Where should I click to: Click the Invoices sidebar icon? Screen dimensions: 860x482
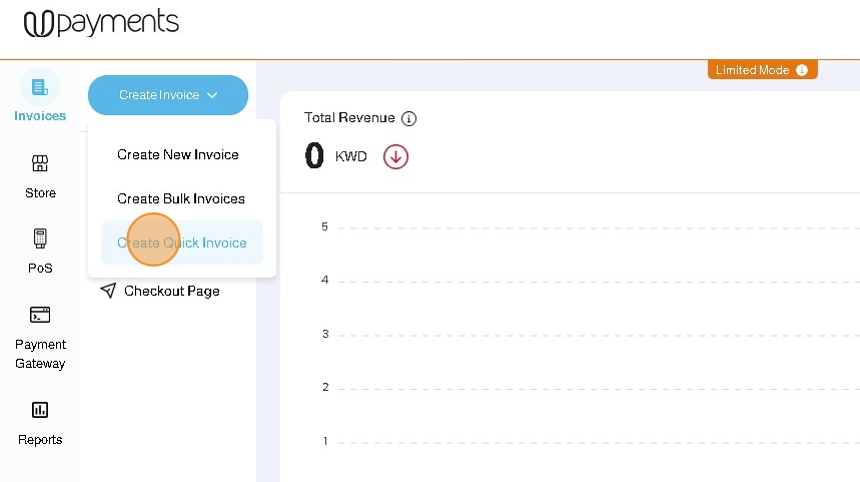click(40, 87)
